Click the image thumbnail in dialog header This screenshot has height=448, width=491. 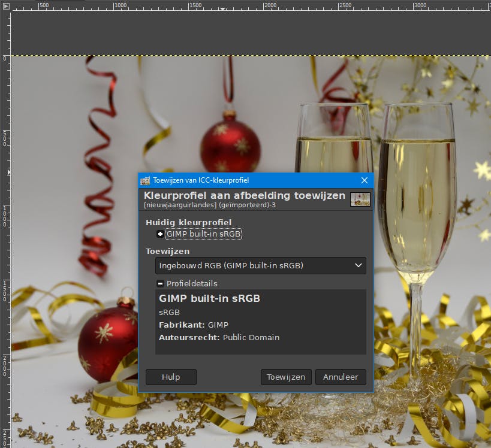click(360, 199)
